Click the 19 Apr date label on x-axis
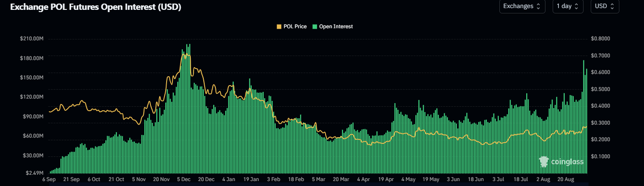 [x=385, y=179]
